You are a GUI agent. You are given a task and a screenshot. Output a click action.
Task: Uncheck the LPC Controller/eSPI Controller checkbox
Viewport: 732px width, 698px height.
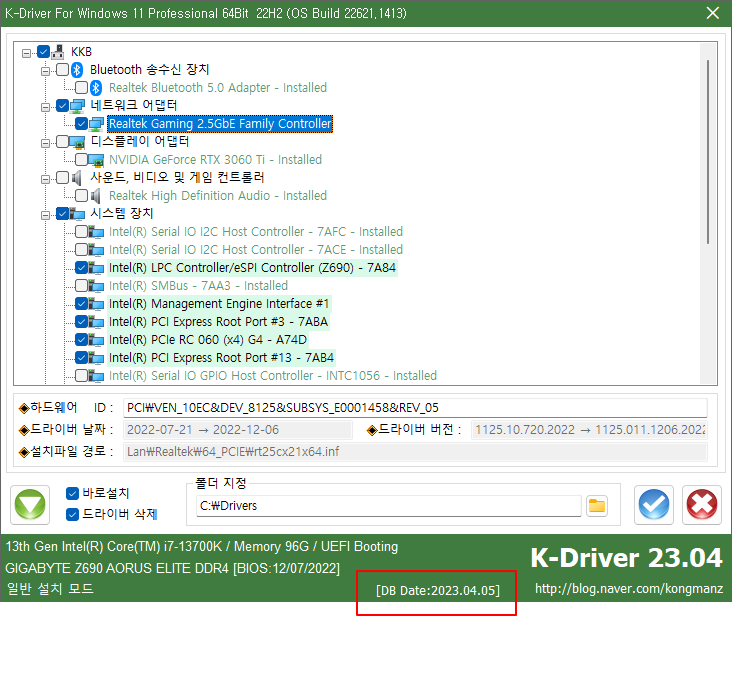coord(81,268)
